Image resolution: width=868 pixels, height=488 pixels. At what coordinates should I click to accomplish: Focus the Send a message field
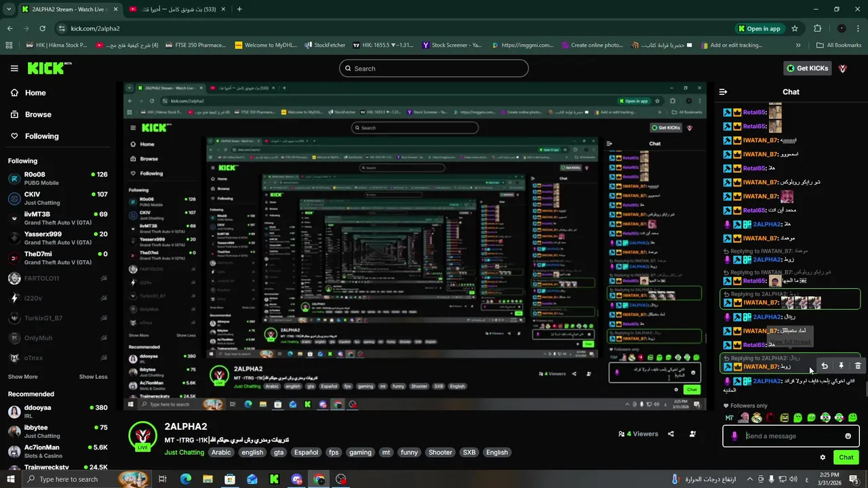[791, 436]
